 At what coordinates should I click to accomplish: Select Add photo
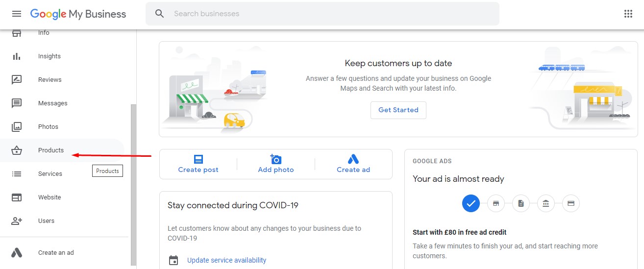tap(276, 164)
